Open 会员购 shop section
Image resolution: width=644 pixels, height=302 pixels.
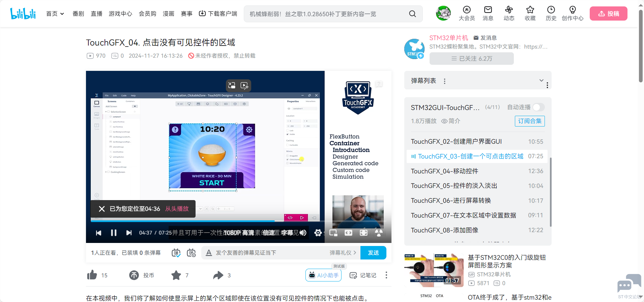click(147, 14)
